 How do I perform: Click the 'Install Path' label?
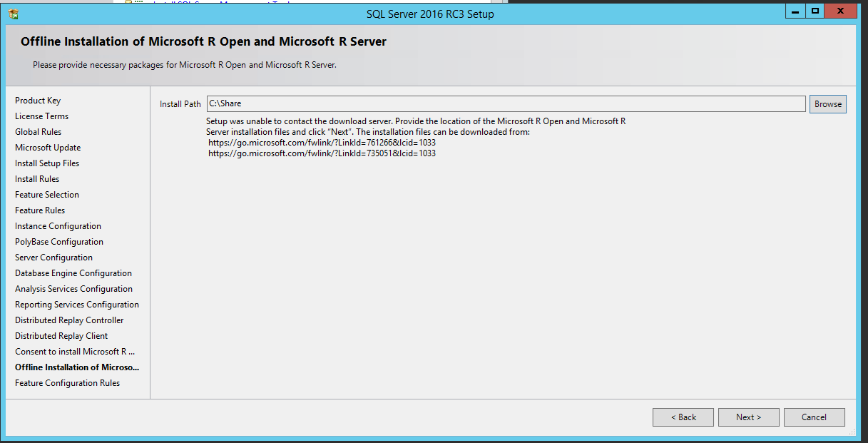tap(180, 104)
